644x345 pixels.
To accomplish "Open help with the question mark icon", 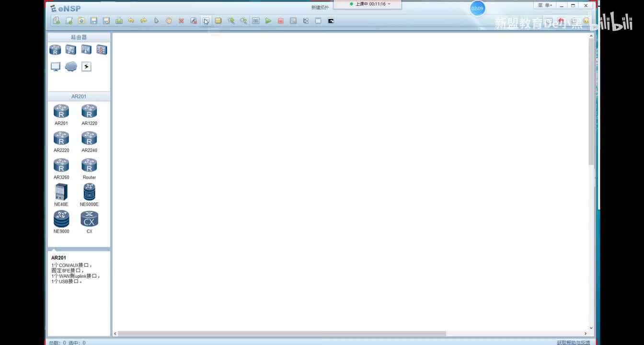I will 586,21.
